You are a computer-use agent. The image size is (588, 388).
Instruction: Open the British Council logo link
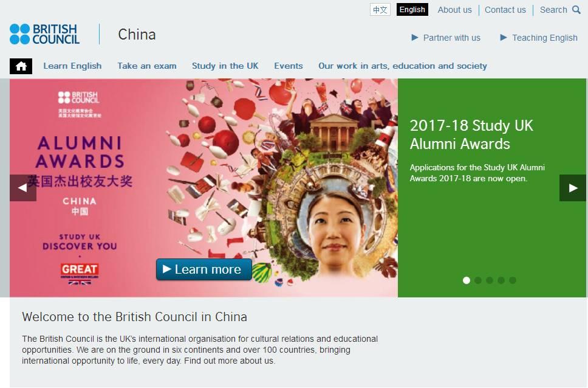click(x=44, y=34)
